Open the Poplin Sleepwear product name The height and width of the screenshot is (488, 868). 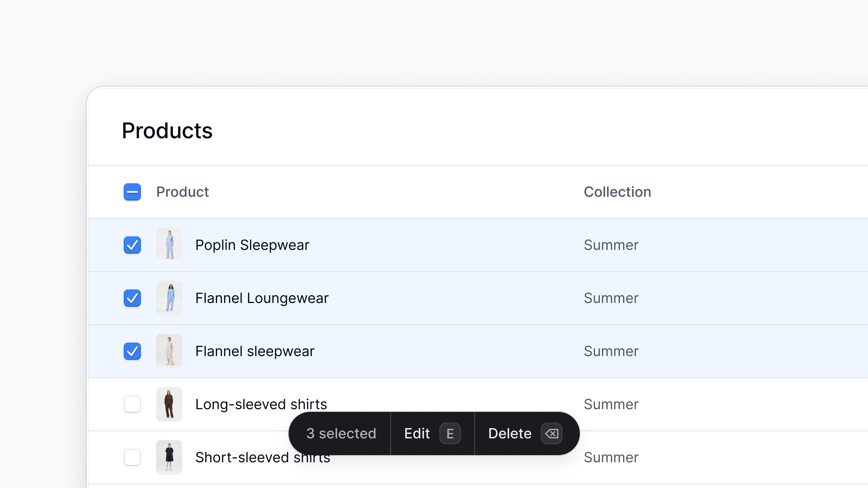(x=252, y=245)
